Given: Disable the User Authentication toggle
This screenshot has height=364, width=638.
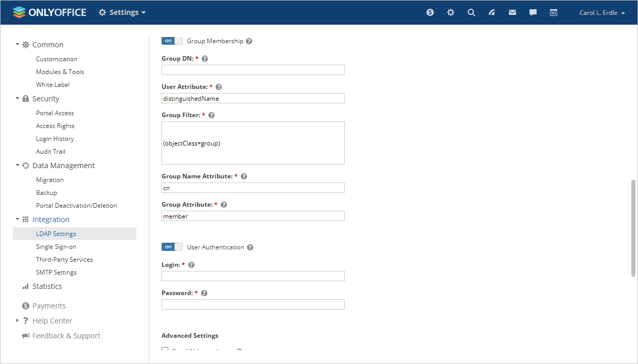Looking at the screenshot, I should click(171, 247).
